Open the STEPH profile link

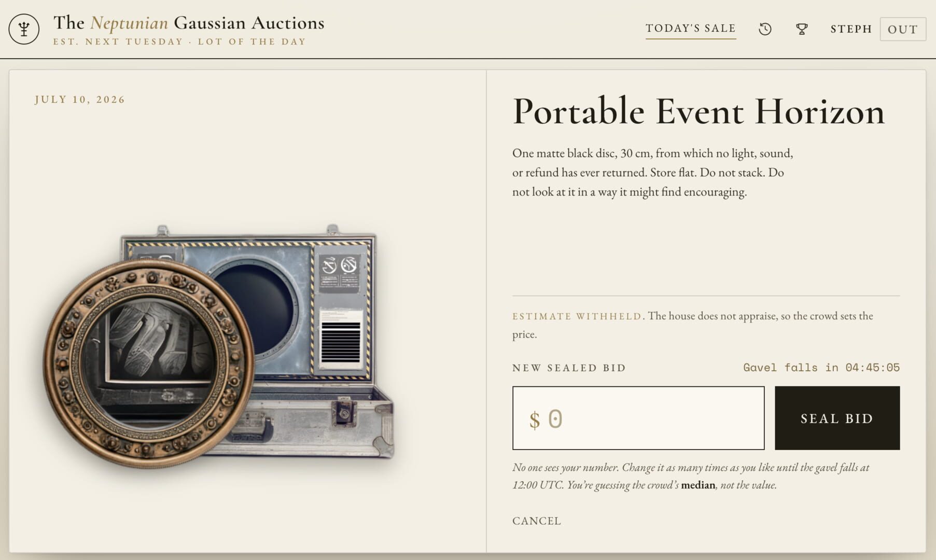[x=851, y=29]
